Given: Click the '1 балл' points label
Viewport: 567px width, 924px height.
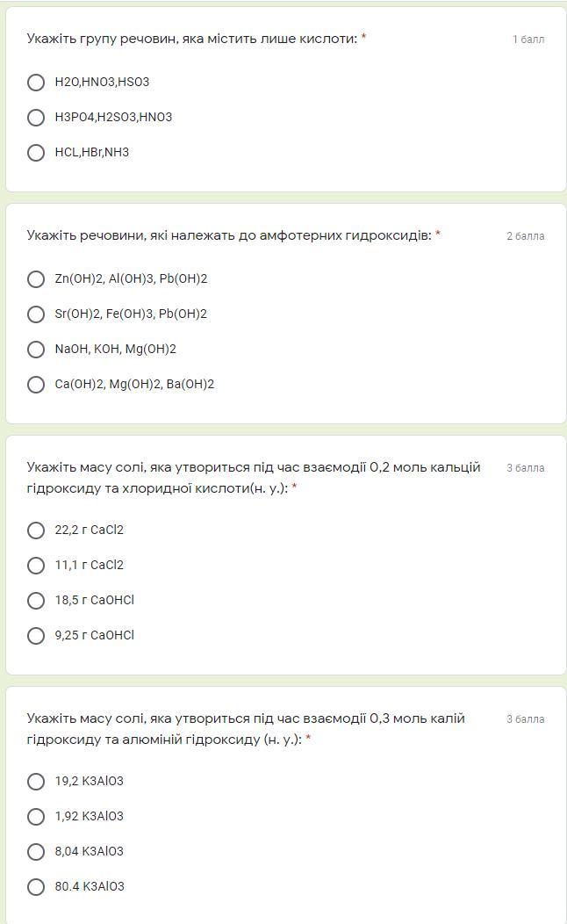Looking at the screenshot, I should click(x=528, y=40).
